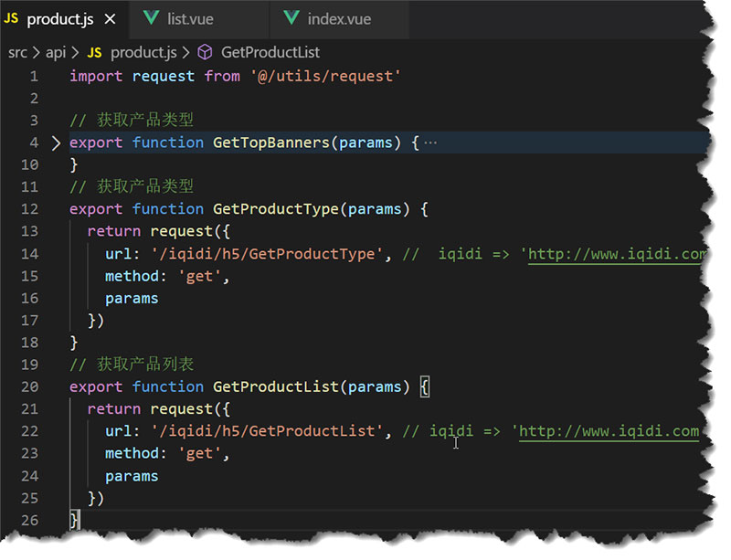This screenshot has height=560, width=731.
Task: Click 'method' on line 15
Action: click(x=132, y=277)
